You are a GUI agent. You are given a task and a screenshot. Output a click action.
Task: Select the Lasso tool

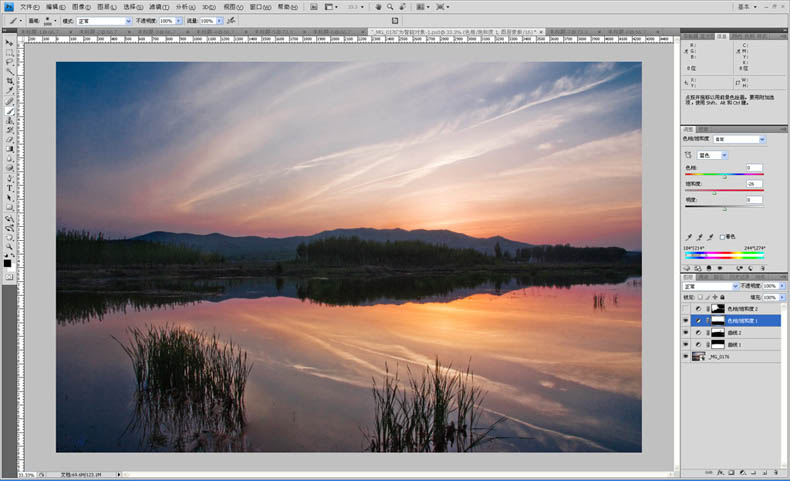[x=9, y=61]
